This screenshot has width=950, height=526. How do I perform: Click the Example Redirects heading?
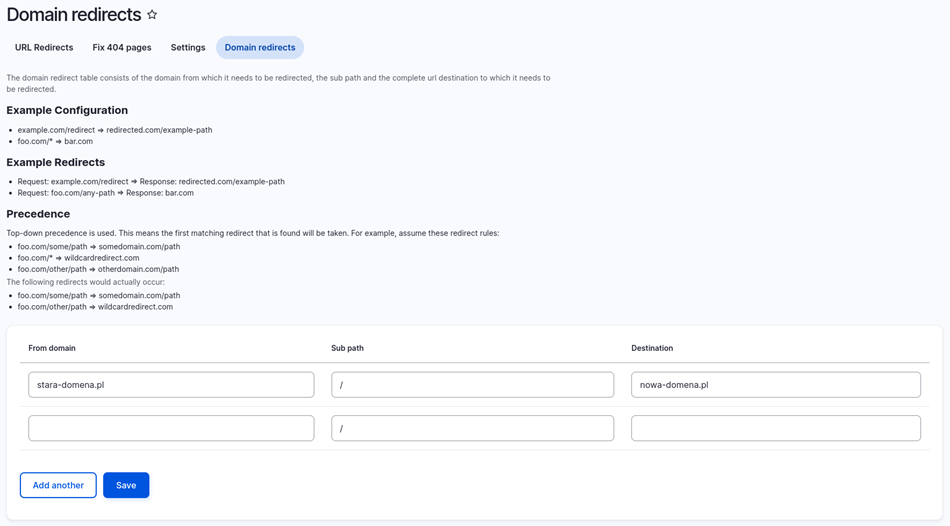(x=56, y=162)
